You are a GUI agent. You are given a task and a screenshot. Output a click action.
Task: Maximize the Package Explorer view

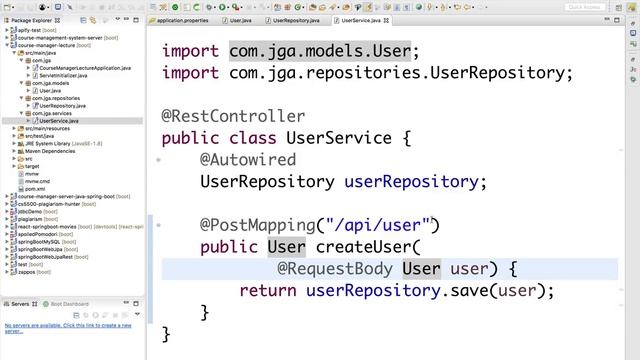tap(136, 20)
